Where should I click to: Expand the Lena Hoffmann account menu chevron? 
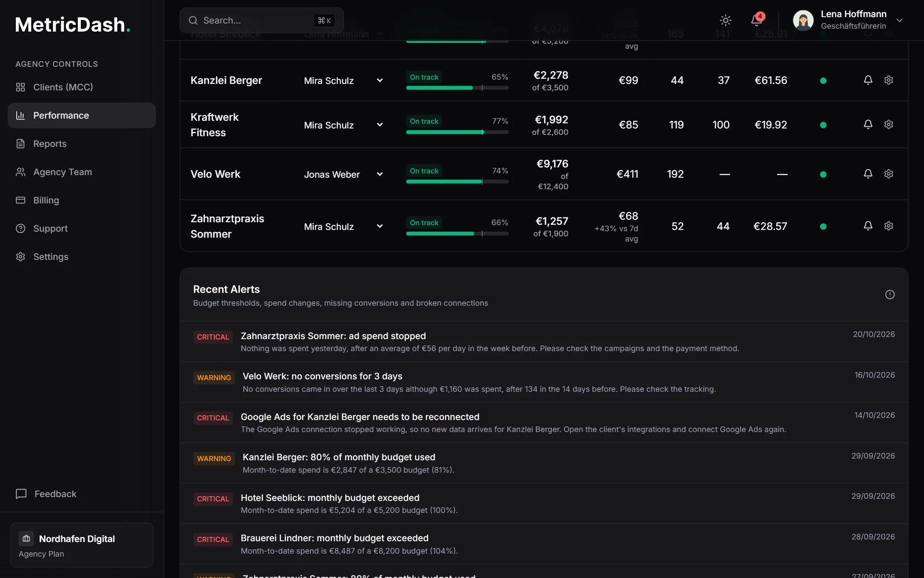[x=900, y=20]
